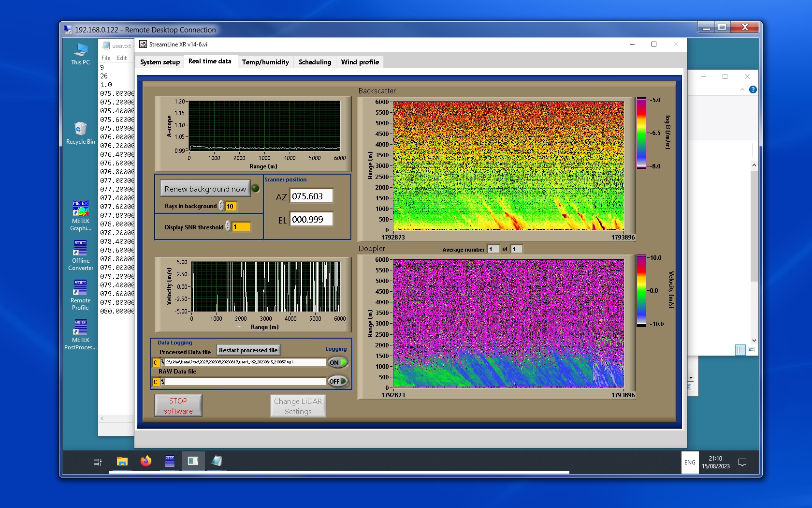Open METEK Graphics desktop icon

[x=80, y=209]
